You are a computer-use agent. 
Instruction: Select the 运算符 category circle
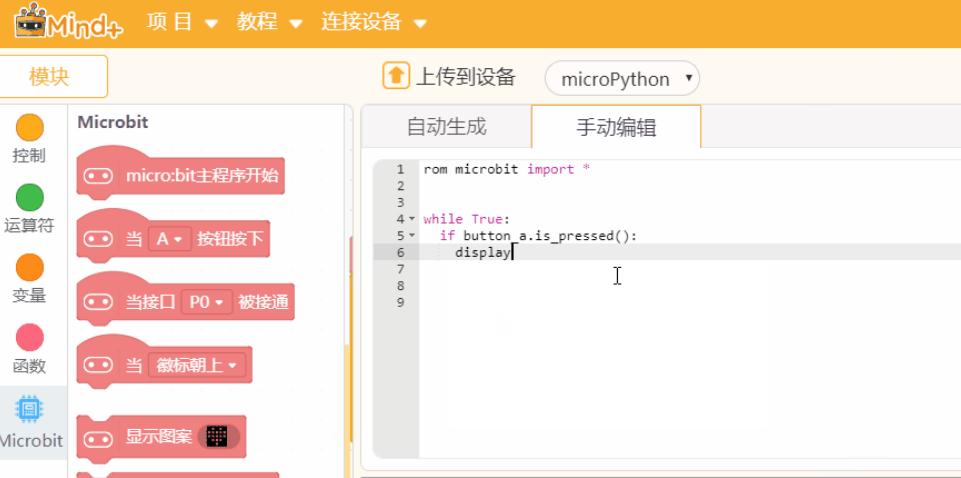click(29, 197)
